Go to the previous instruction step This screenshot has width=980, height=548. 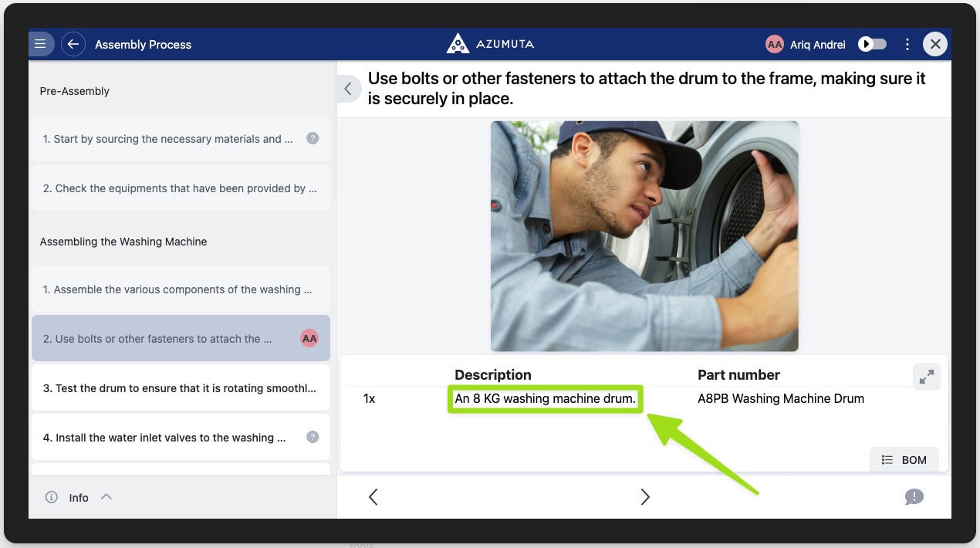pos(373,497)
